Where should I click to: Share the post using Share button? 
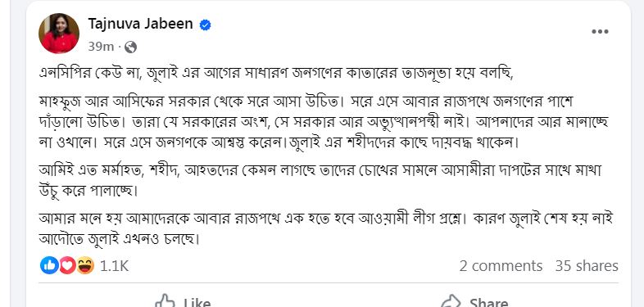[474, 301]
